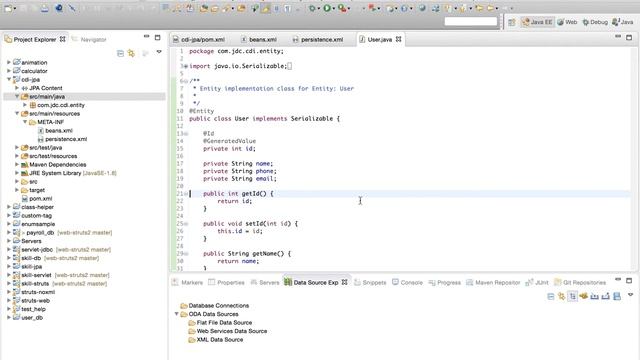Viewport: 640px width, 360px height.
Task: Switch to the beans.xml editor tab
Action: click(x=258, y=40)
